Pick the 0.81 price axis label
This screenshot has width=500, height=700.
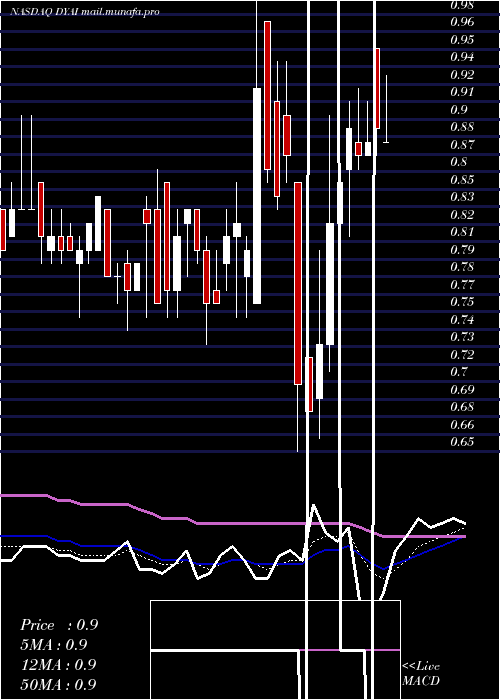tap(462, 232)
